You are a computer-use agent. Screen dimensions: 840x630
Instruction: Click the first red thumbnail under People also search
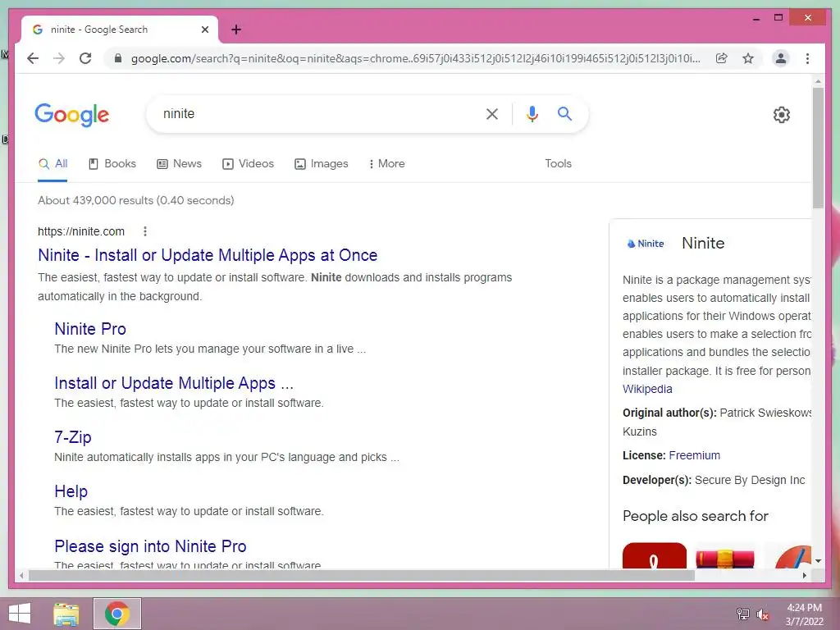(654, 555)
